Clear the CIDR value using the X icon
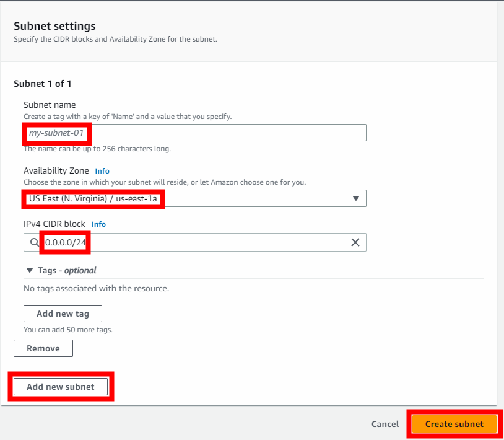Viewport: 504px width, 440px height. pyautogui.click(x=355, y=242)
